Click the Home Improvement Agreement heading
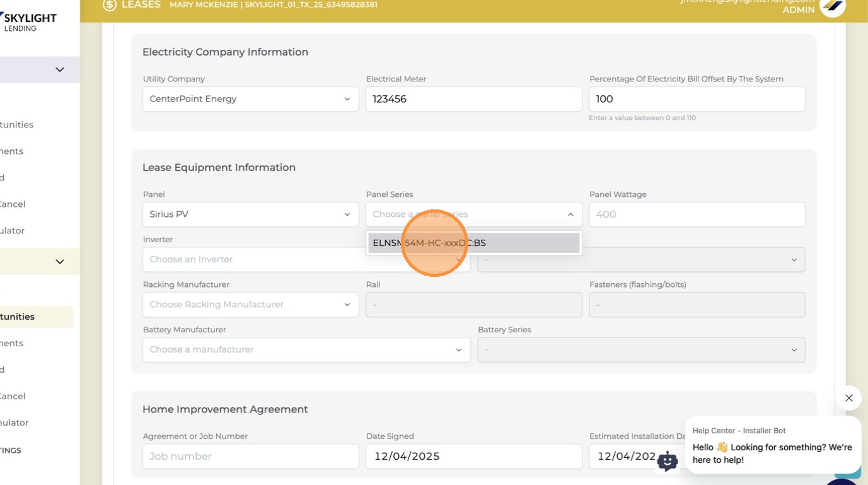The image size is (868, 485). click(225, 409)
